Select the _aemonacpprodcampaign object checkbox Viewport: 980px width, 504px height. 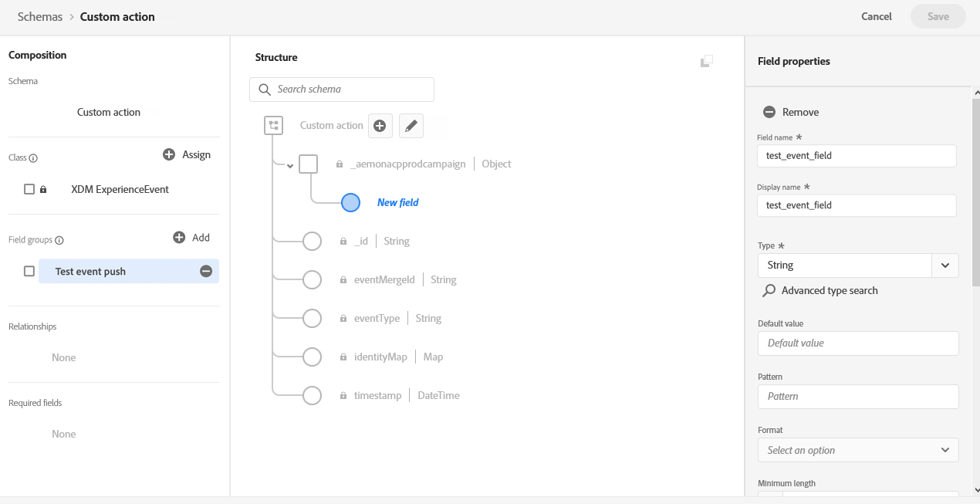[x=308, y=164]
